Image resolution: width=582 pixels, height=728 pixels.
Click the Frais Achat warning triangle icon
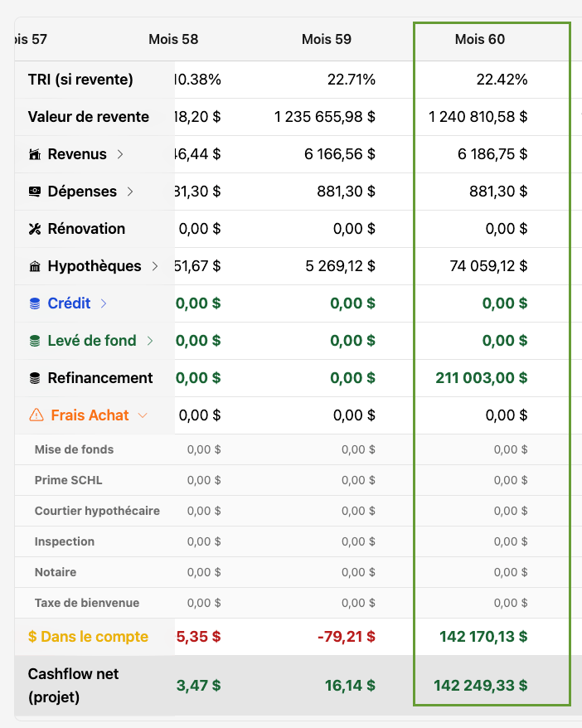36,415
